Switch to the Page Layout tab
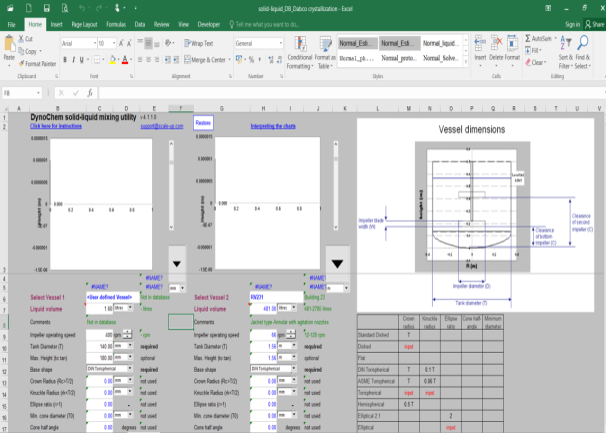606x433 pixels. [x=84, y=25]
